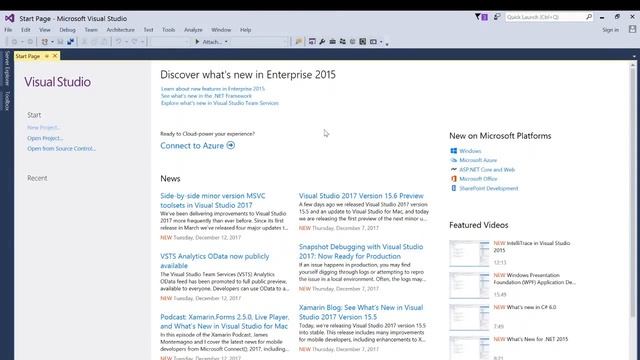Open the Debug menu

pos(67,30)
